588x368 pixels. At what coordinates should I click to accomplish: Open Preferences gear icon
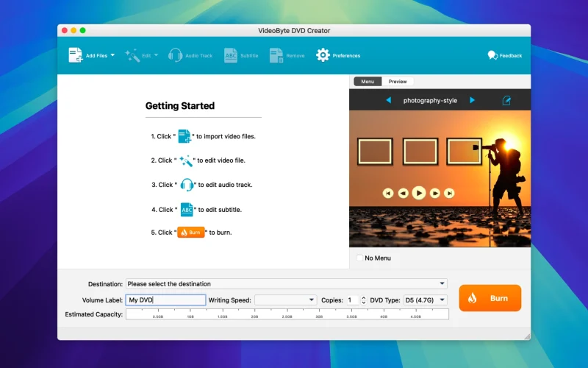point(323,55)
